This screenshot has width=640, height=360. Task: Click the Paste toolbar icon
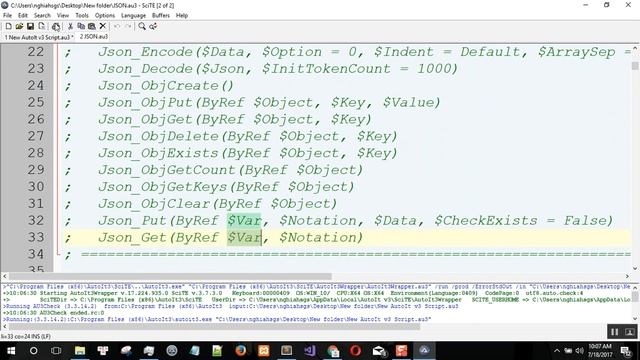[x=92, y=27]
